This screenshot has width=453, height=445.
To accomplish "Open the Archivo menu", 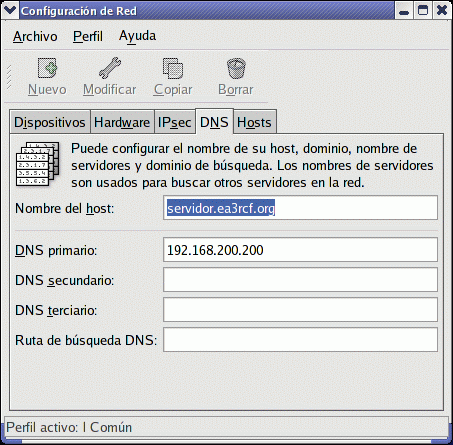I will (35, 36).
